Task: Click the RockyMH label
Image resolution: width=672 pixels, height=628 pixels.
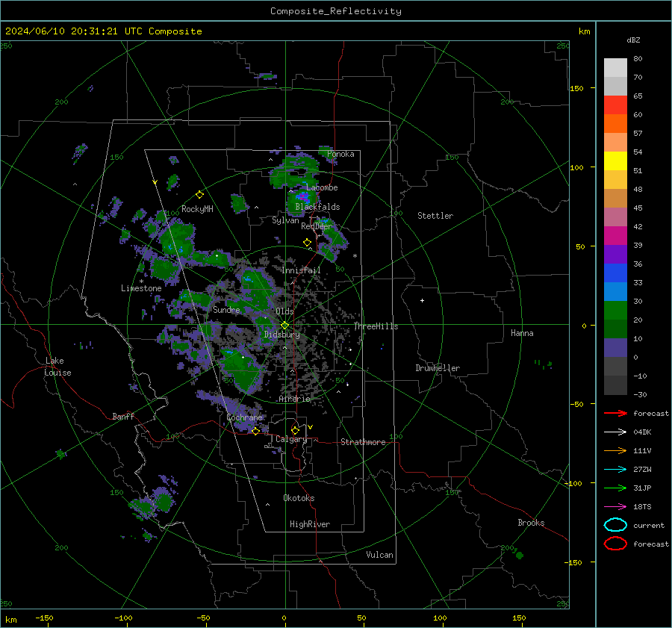Action: [197, 209]
